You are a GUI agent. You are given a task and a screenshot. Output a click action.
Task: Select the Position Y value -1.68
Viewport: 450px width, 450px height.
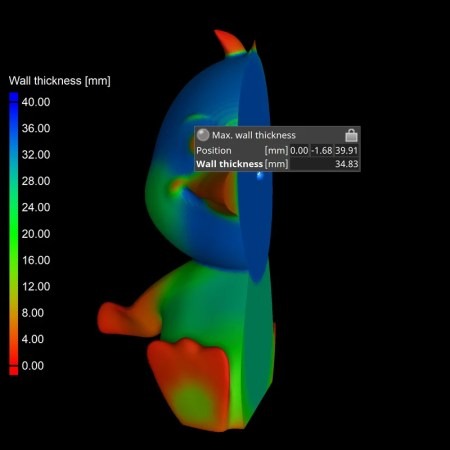point(322,150)
